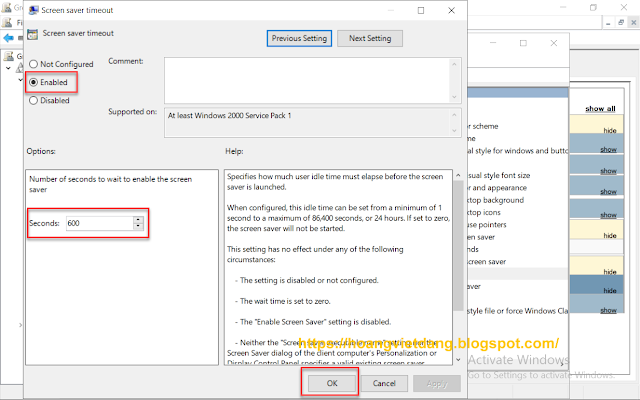Focus the Comment text box
The width and height of the screenshot is (640, 400).
[x=307, y=80]
